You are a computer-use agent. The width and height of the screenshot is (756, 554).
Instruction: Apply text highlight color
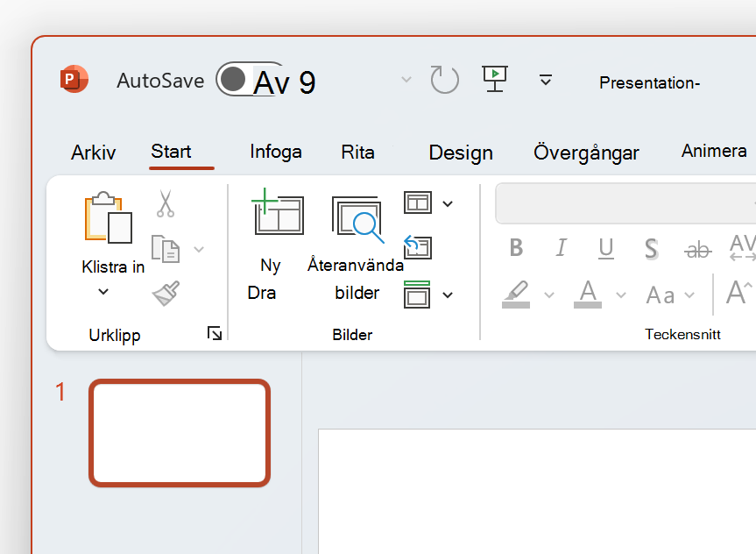[516, 295]
